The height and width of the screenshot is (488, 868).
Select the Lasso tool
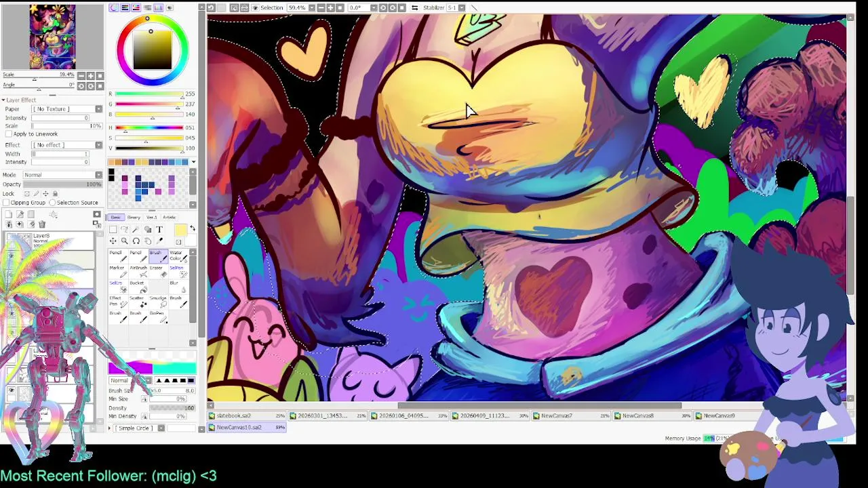point(125,229)
